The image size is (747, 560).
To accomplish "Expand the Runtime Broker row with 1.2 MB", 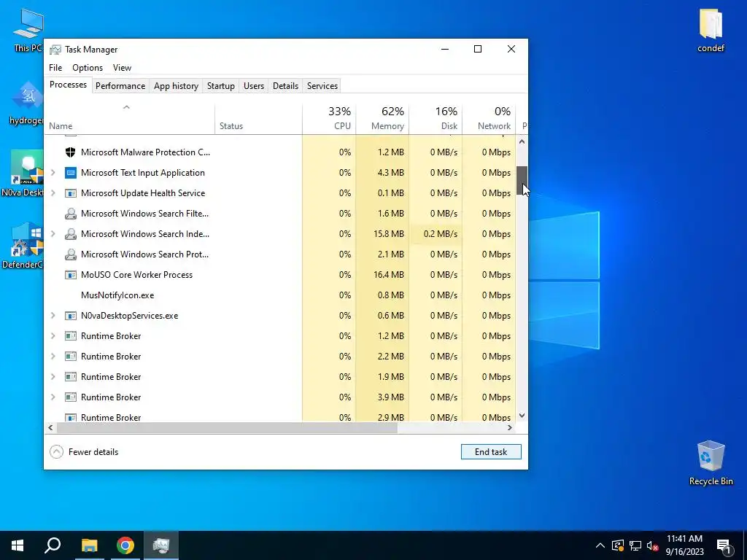I will click(x=53, y=336).
